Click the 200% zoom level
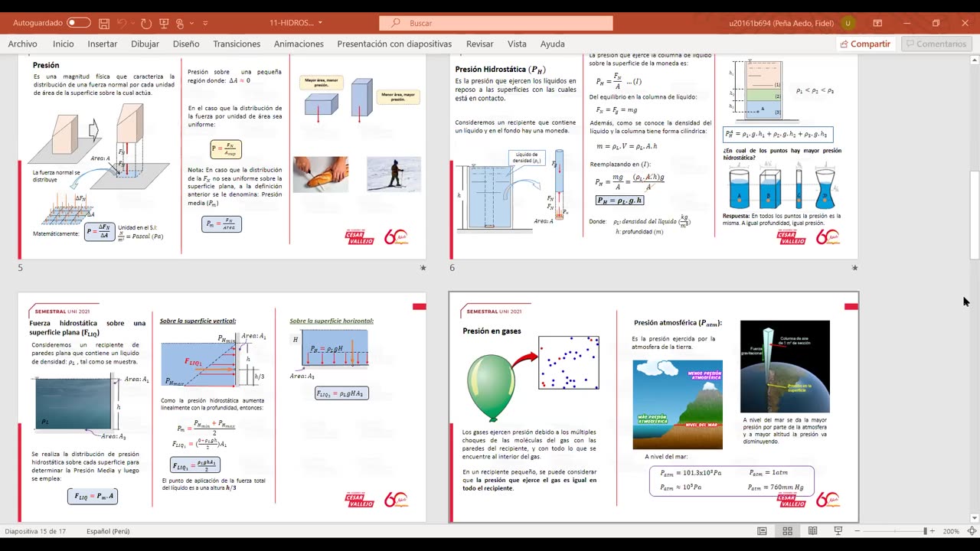The image size is (980, 551). [952, 531]
